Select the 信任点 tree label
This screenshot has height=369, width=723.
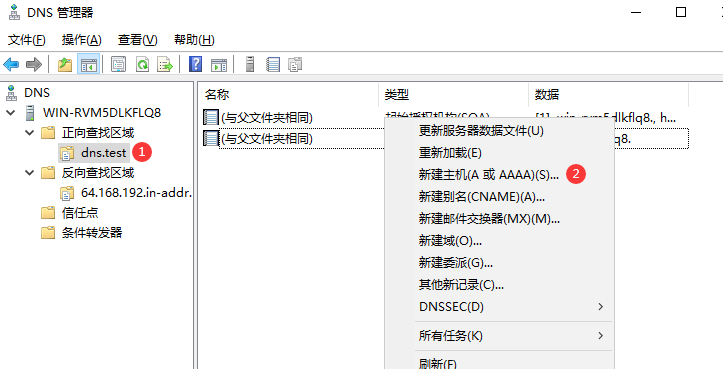(x=80, y=213)
